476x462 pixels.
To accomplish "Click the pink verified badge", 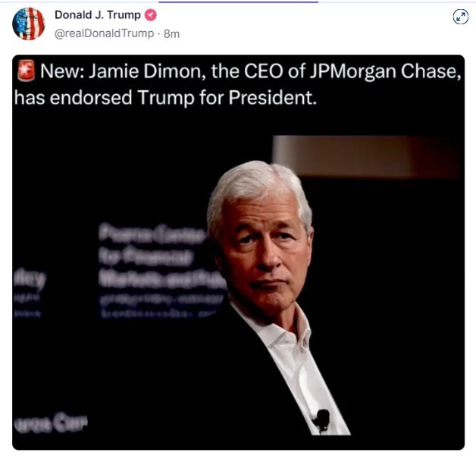I will pos(150,15).
